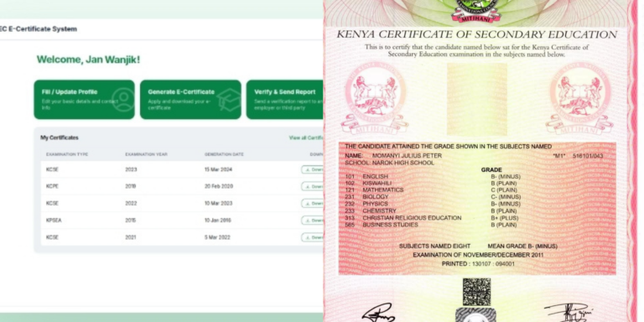Click the generation date 5 Mar 2022
The height and width of the screenshot is (322, 644).
[217, 237]
